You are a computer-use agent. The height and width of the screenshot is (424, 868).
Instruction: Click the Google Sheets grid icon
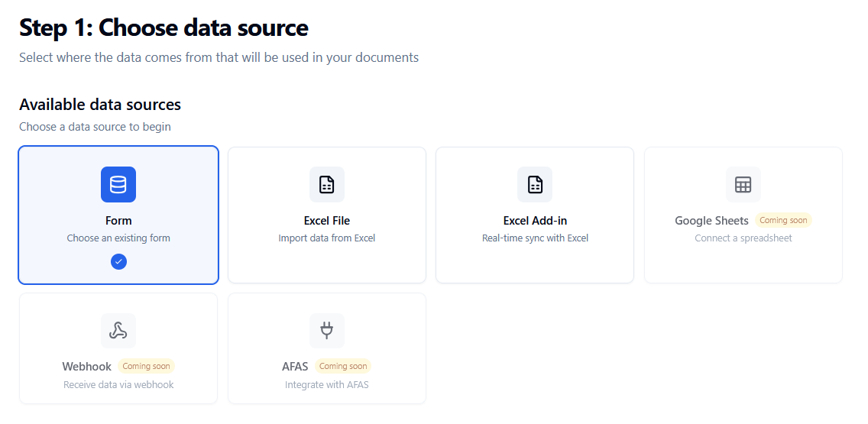[x=743, y=184]
